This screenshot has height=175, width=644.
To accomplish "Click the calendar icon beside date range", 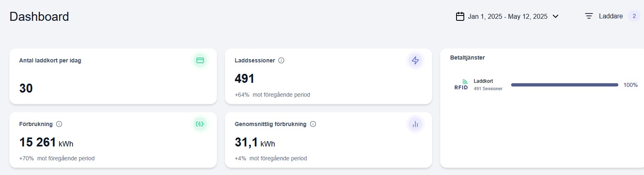I will [460, 17].
